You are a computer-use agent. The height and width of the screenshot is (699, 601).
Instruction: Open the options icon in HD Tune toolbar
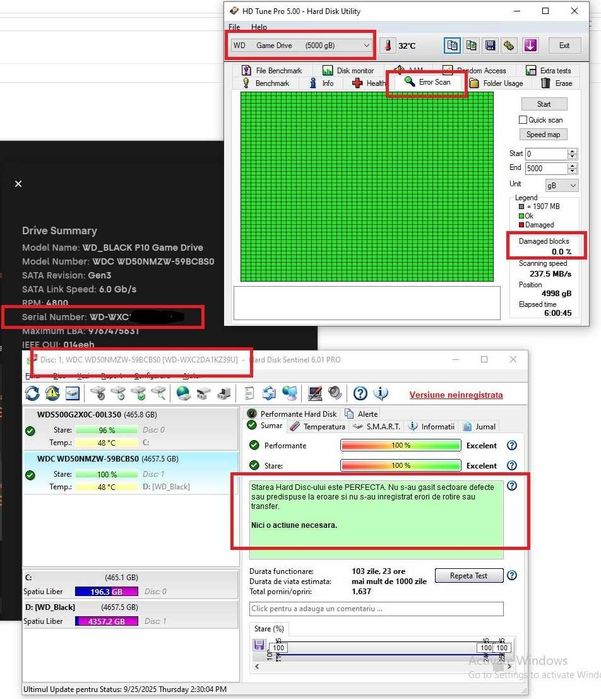(509, 45)
